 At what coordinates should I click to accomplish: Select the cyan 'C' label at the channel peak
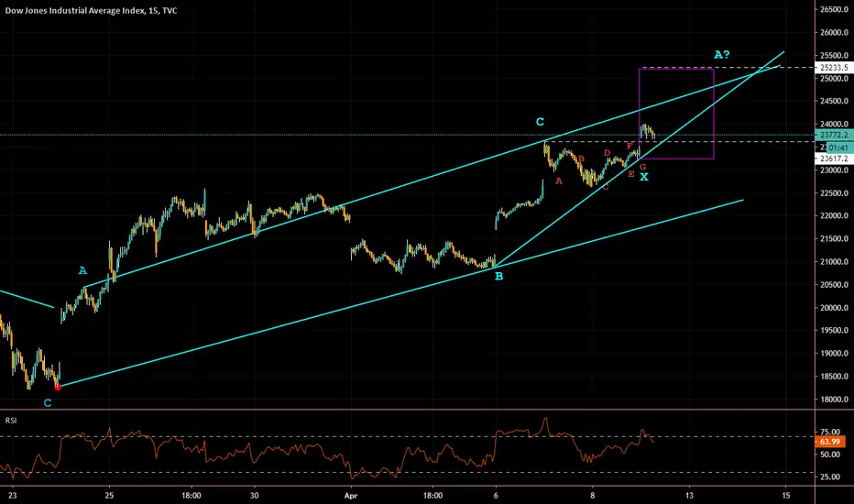coord(540,122)
